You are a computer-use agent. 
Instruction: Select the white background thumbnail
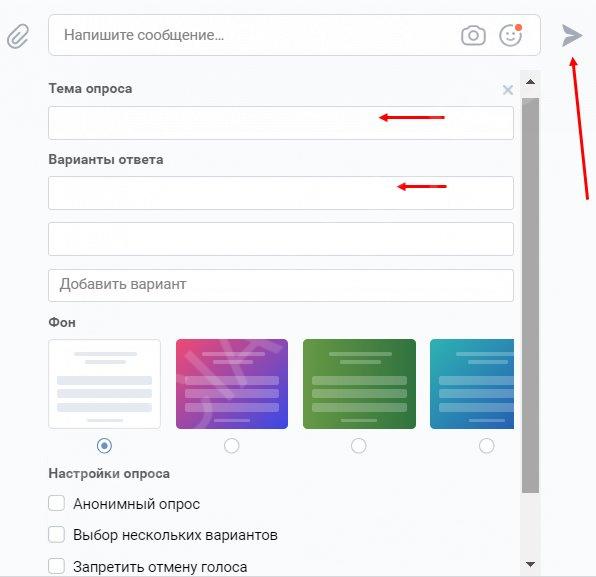tap(105, 384)
